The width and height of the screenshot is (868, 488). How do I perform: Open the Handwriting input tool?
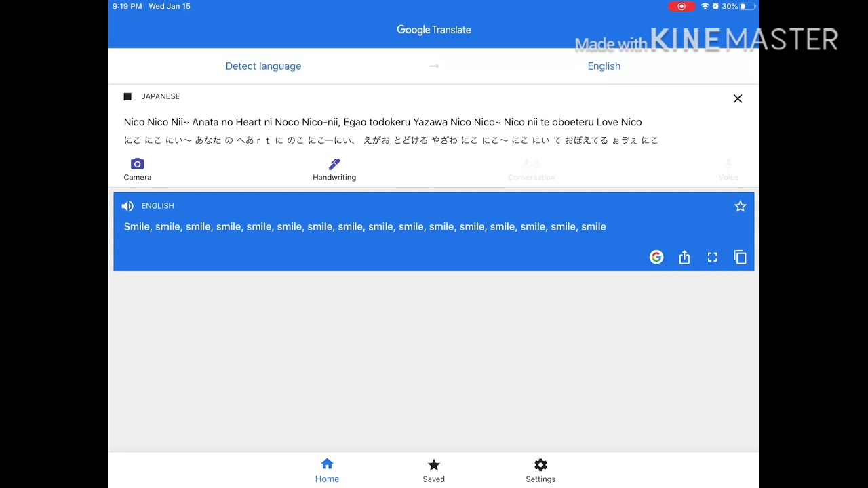(334, 169)
